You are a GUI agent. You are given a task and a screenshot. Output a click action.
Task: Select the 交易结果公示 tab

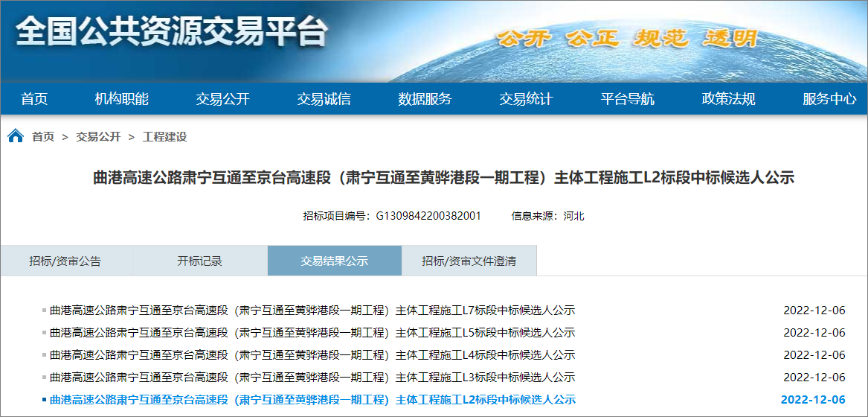[334, 261]
